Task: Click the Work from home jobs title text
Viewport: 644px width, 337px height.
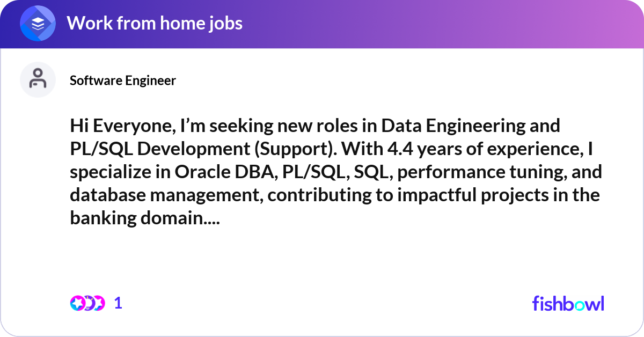Action: (156, 23)
